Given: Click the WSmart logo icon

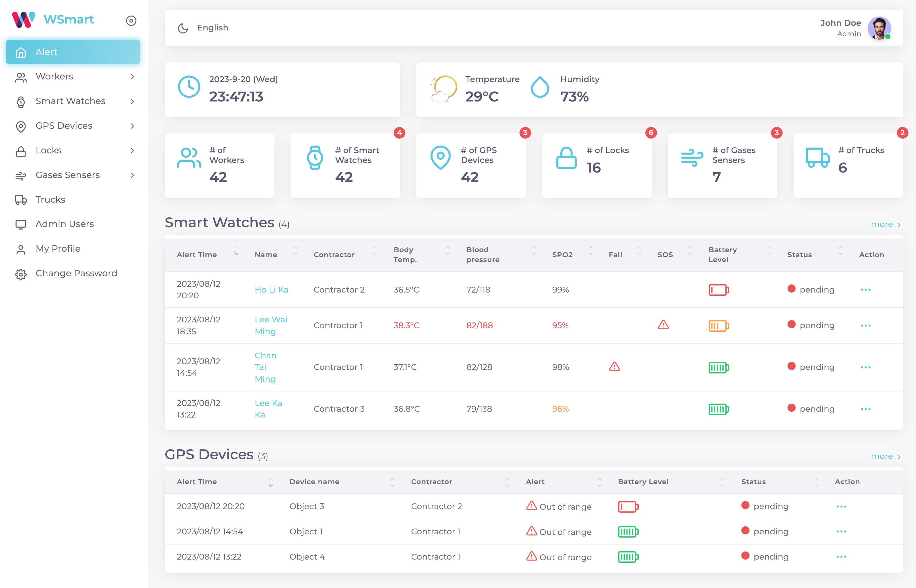Looking at the screenshot, I should coord(24,20).
